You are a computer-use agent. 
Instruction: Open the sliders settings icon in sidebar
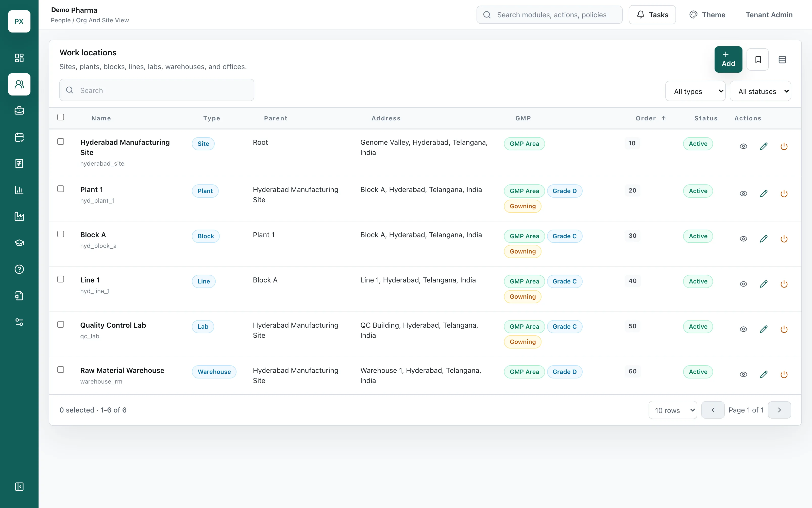coord(19,322)
